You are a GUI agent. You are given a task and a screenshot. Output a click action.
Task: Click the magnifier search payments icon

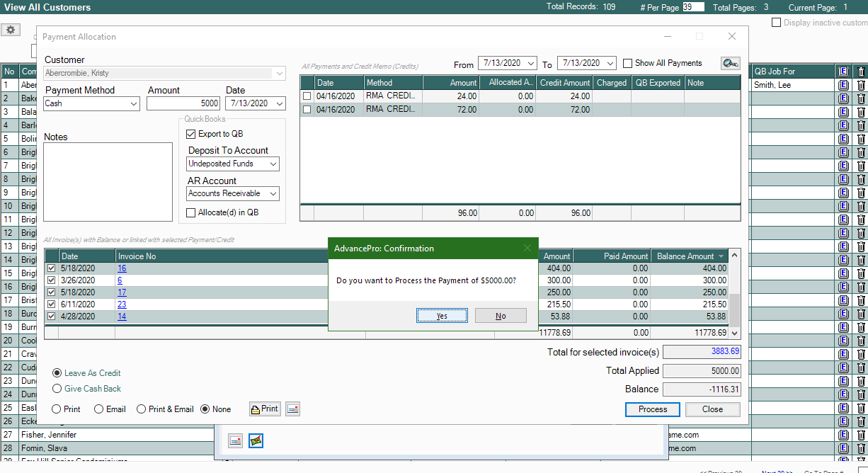(x=730, y=64)
